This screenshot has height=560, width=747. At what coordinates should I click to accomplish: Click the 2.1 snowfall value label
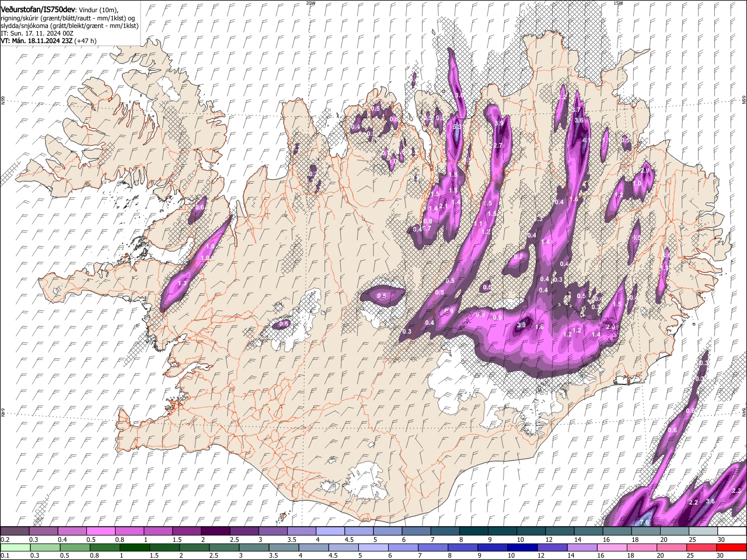click(x=443, y=206)
